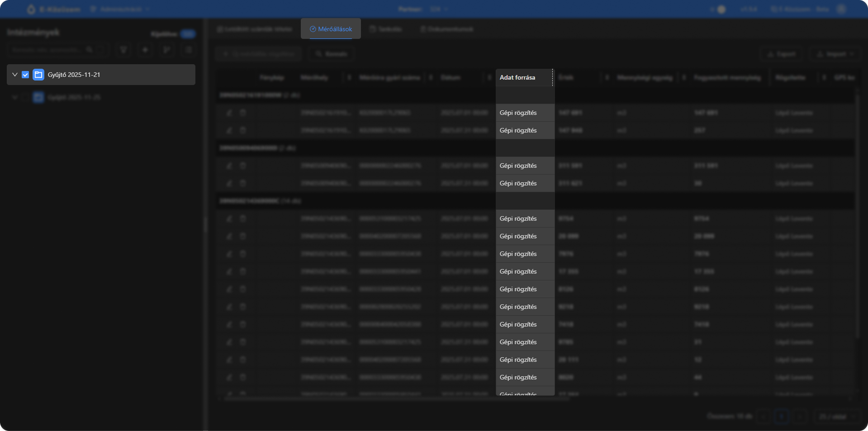
Task: Switch to the Mérőállások tab
Action: 331,29
